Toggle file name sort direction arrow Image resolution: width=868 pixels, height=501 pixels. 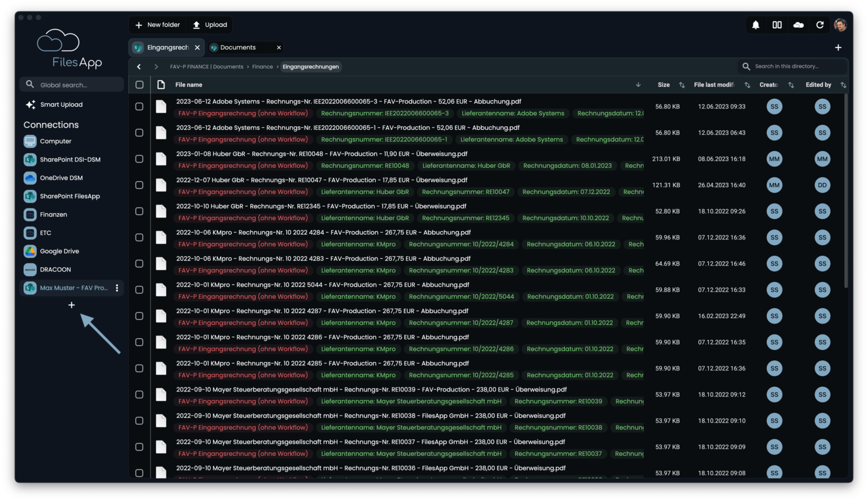pyautogui.click(x=638, y=85)
